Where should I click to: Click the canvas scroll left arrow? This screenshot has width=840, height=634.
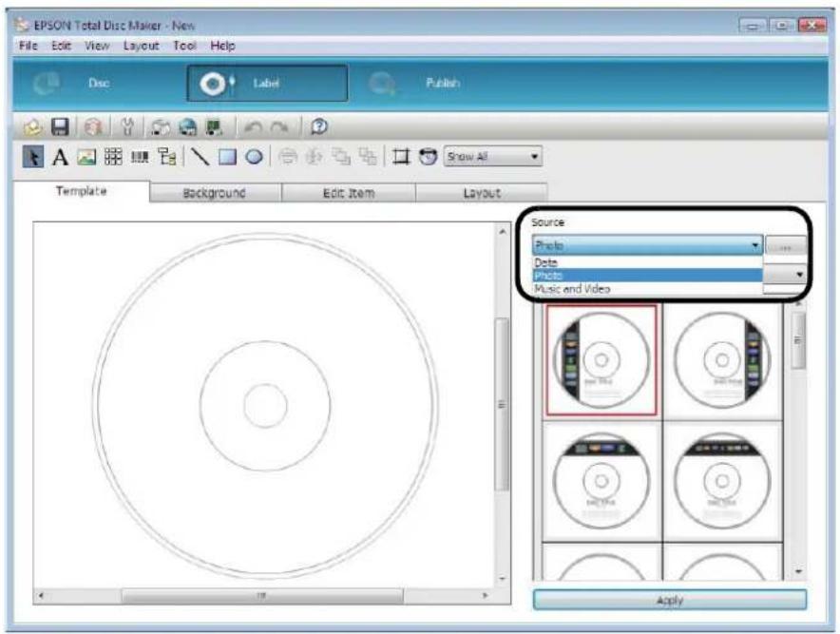[41, 595]
